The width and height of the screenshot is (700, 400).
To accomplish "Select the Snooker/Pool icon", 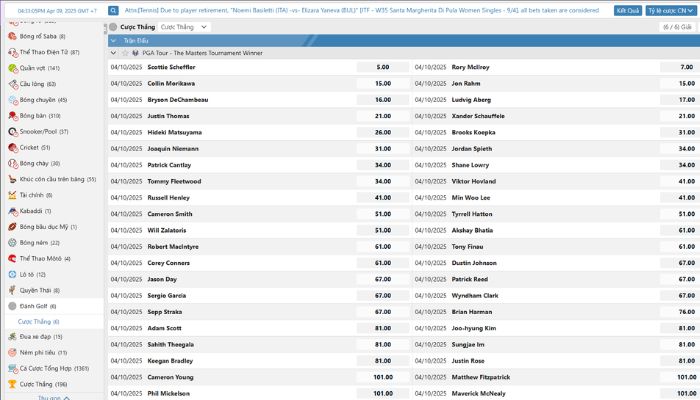I will tap(12, 132).
